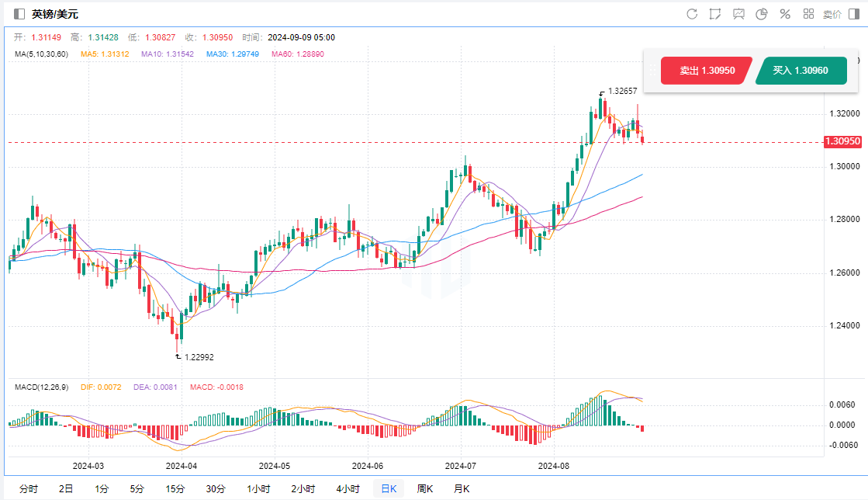Select the 月K monthly candlestick tab

[x=462, y=489]
